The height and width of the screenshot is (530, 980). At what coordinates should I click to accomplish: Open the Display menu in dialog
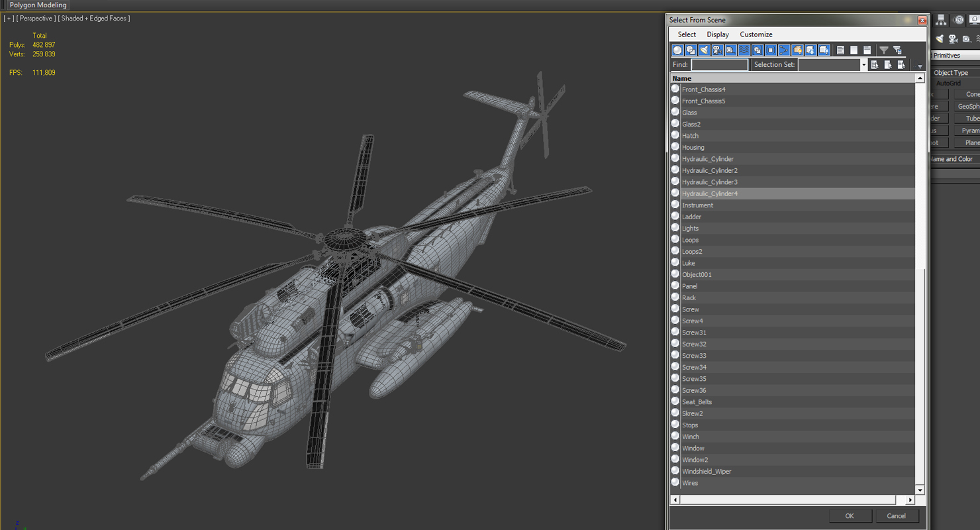tap(718, 34)
